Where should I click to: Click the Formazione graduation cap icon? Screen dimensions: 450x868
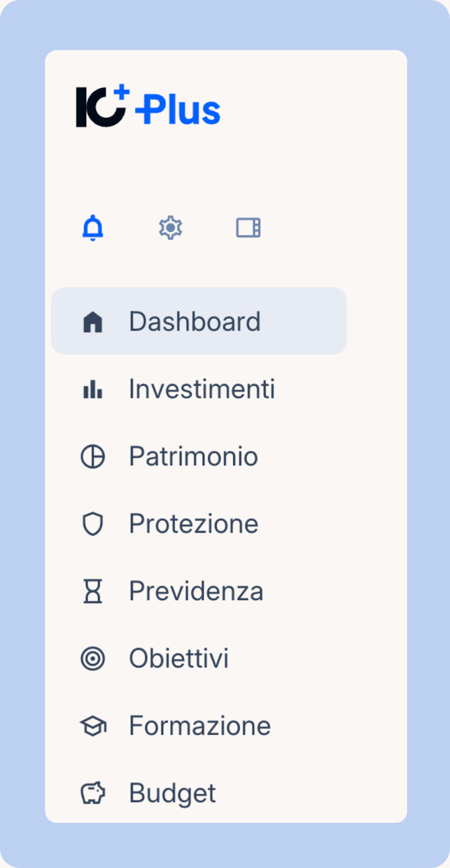click(x=93, y=726)
